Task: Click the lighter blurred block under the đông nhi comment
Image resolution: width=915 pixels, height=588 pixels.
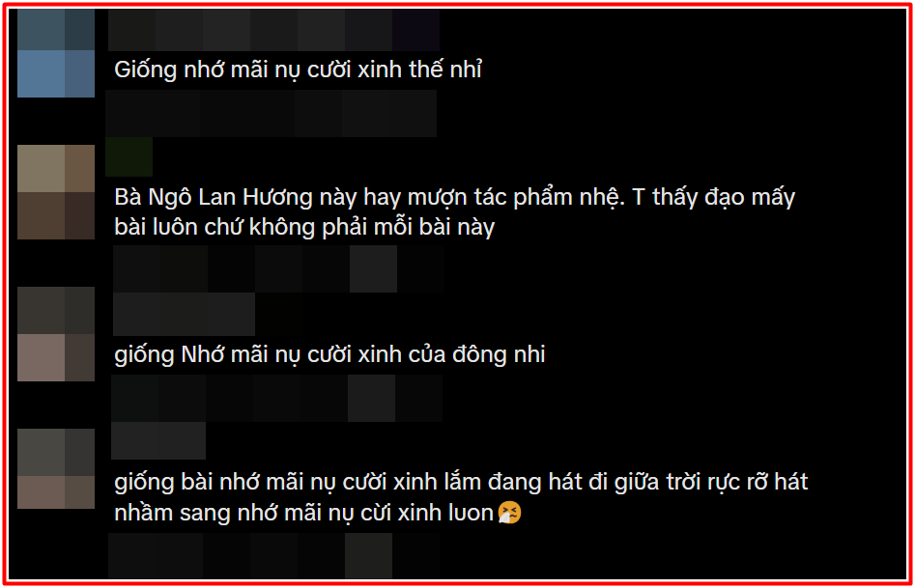Action: pyautogui.click(x=371, y=398)
